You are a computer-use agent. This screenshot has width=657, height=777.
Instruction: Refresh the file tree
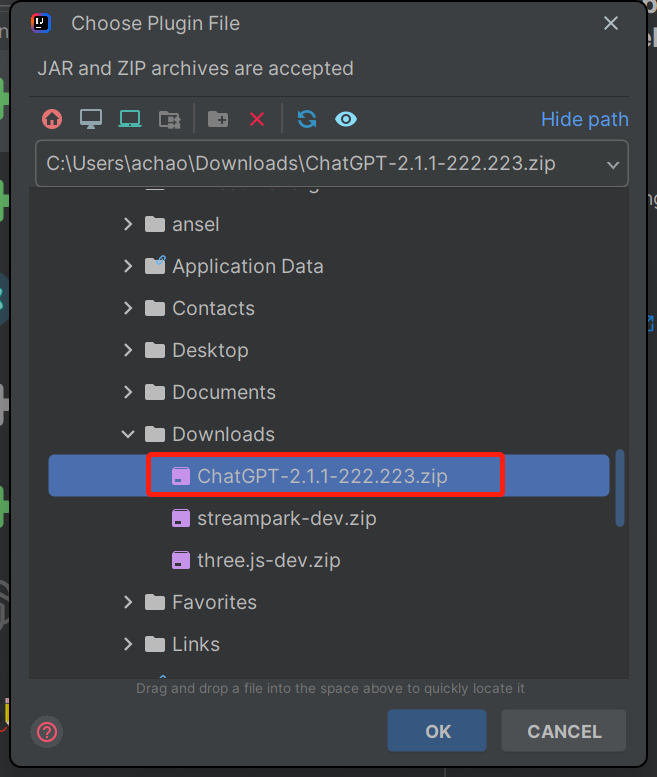(x=307, y=119)
